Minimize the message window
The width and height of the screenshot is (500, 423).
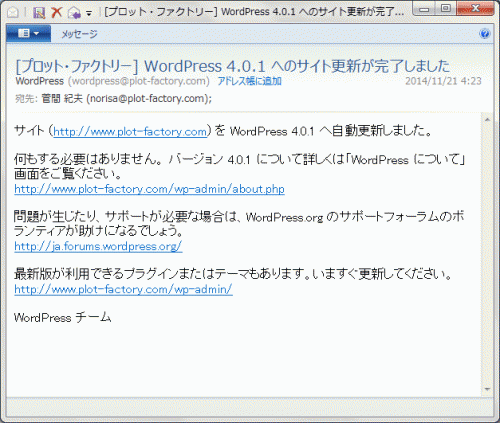(424, 9)
